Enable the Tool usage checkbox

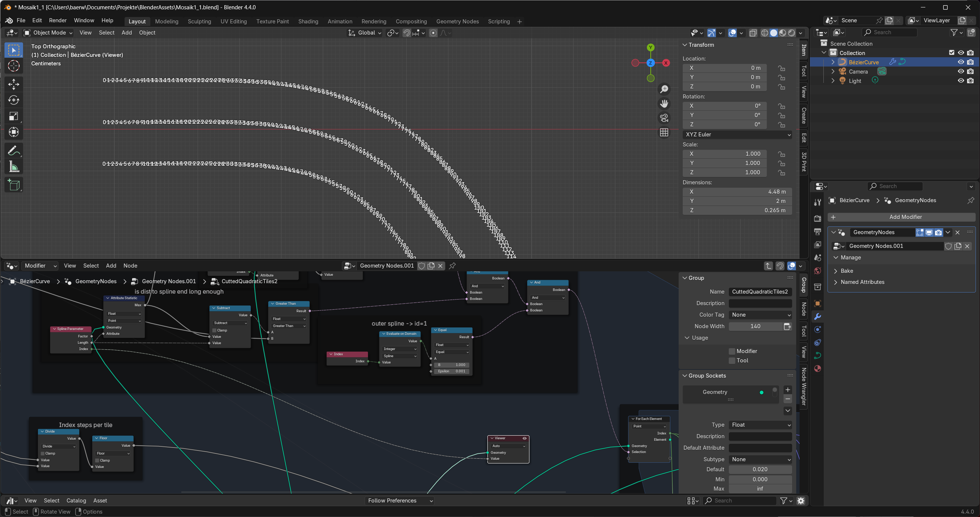732,361
